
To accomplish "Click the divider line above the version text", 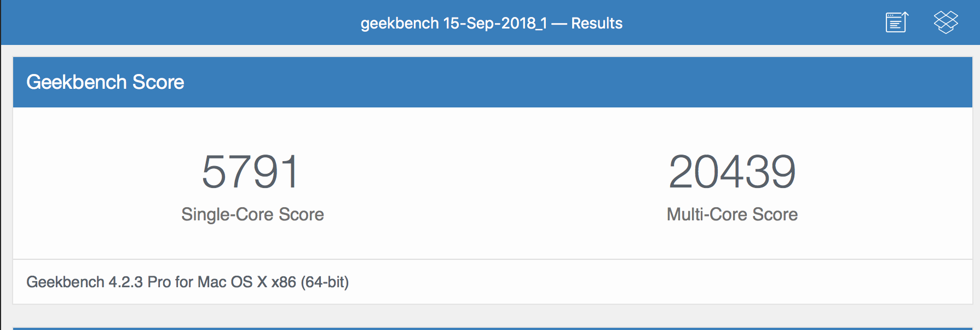I will (493, 259).
